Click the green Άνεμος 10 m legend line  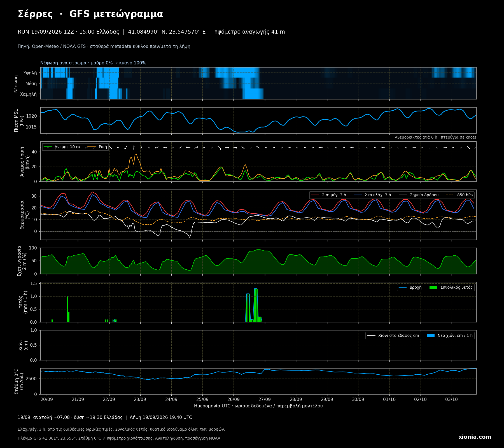click(48, 147)
